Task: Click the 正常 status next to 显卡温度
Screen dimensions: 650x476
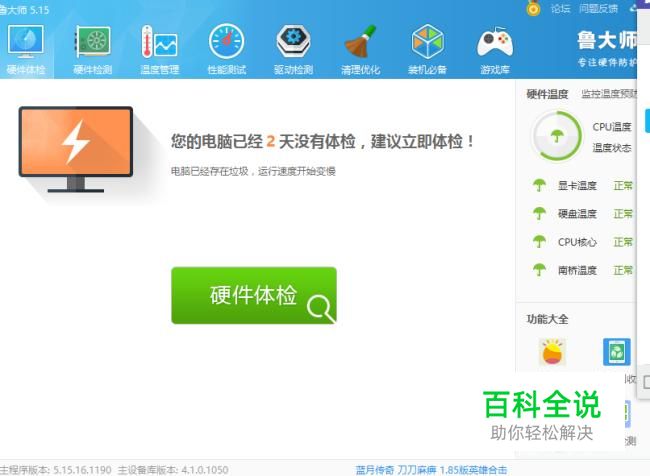Action: click(623, 186)
